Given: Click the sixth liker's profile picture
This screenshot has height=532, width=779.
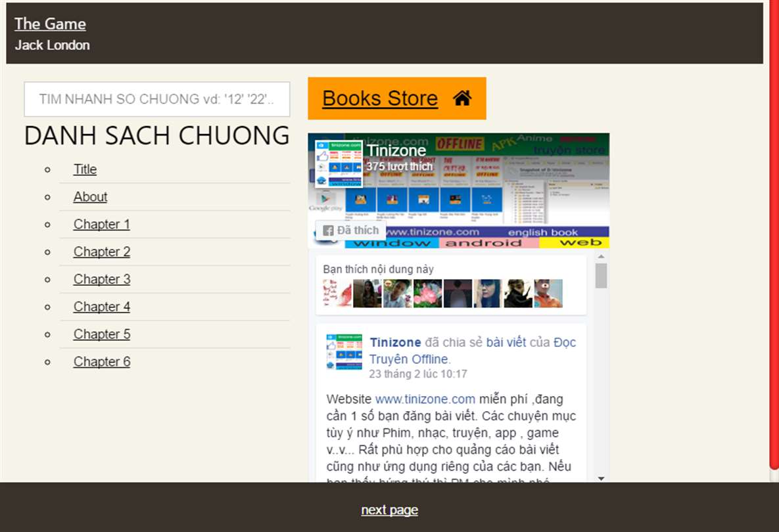Looking at the screenshot, I should (x=488, y=294).
